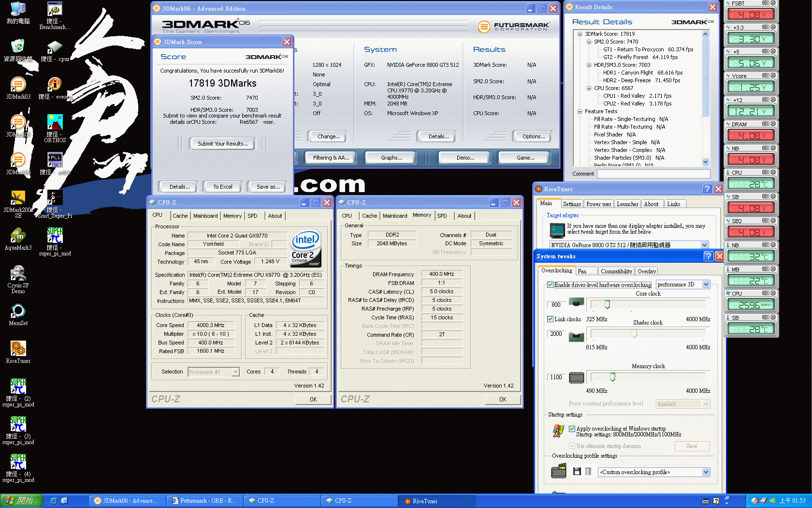Viewport: 812px width, 508px height.
Task: Open the 3DMark03 desktop shortcut
Action: (x=18, y=88)
